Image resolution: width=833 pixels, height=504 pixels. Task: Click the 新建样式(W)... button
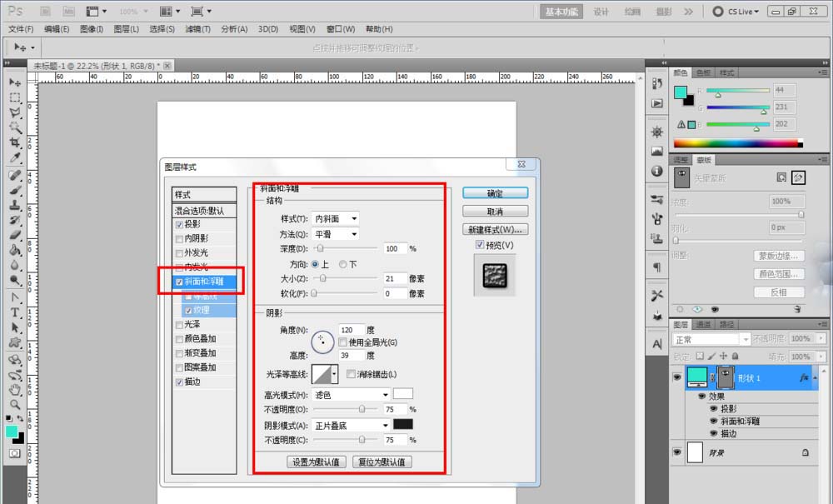(x=495, y=229)
